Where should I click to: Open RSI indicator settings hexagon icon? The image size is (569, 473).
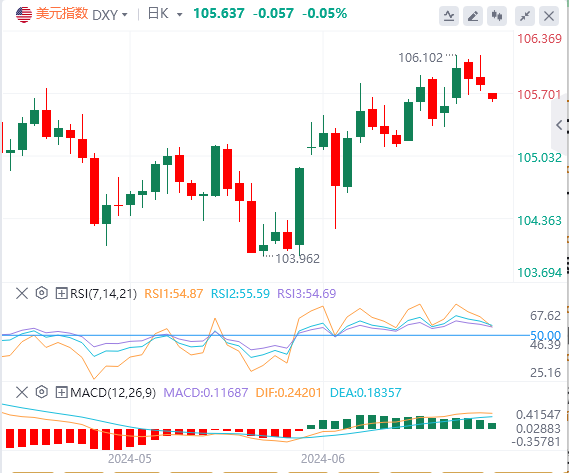pyautogui.click(x=42, y=293)
